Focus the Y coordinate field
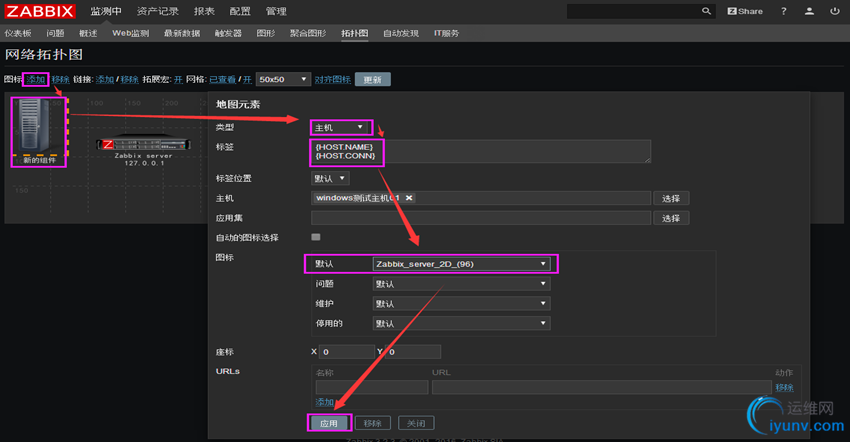The height and width of the screenshot is (442, 850). point(413,352)
